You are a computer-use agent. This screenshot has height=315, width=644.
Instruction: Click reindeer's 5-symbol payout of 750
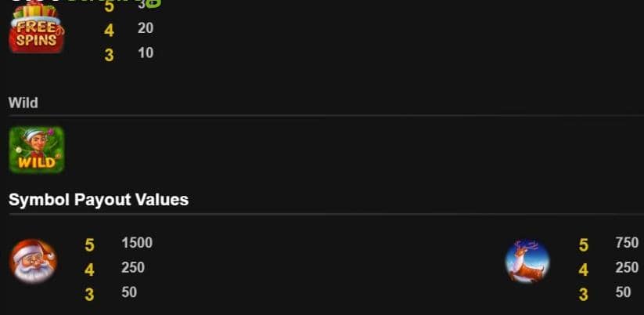[627, 243]
